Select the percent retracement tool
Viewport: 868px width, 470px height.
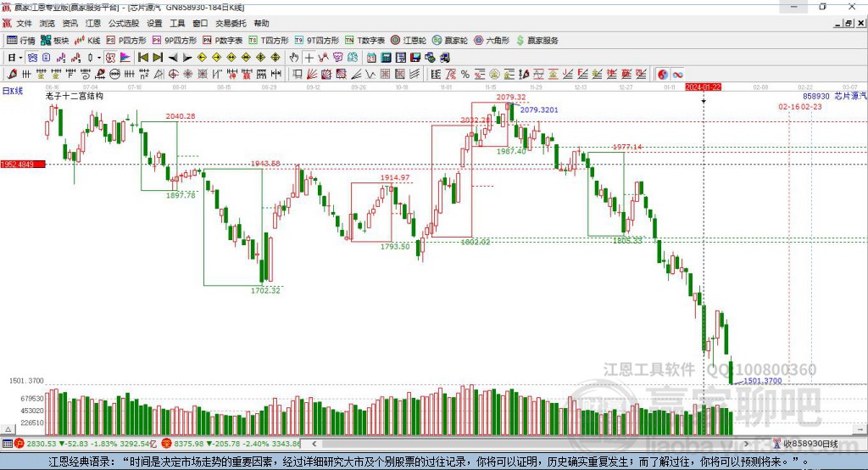(465, 75)
